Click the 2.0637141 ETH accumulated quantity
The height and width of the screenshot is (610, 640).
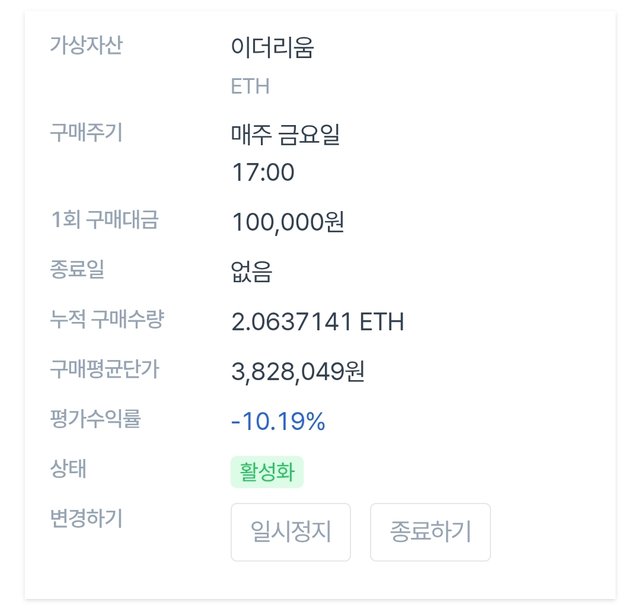point(318,322)
